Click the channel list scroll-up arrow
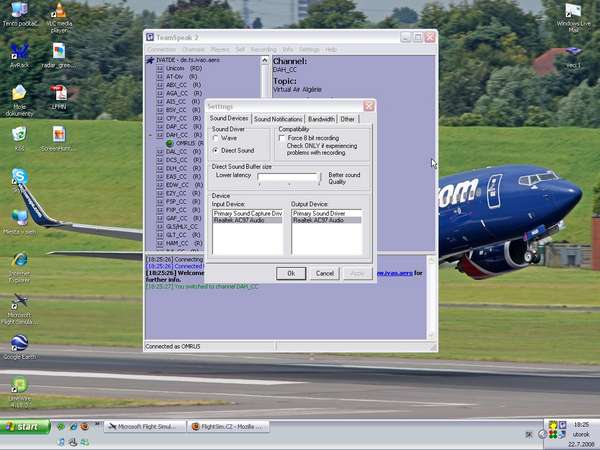 pos(265,60)
